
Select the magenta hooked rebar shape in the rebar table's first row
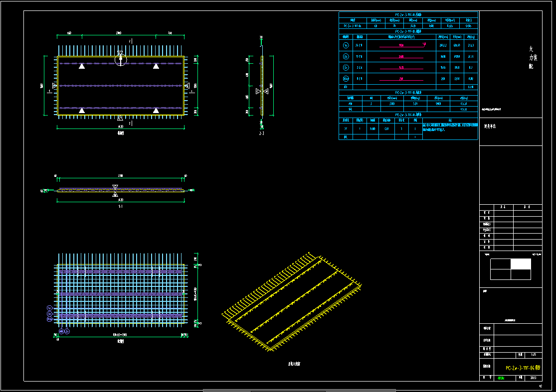click(x=402, y=45)
